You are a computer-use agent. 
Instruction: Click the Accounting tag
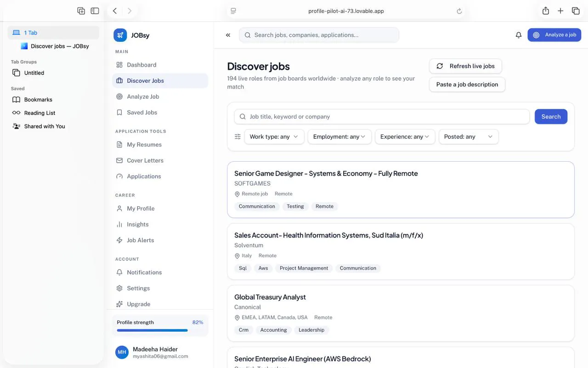(273, 330)
